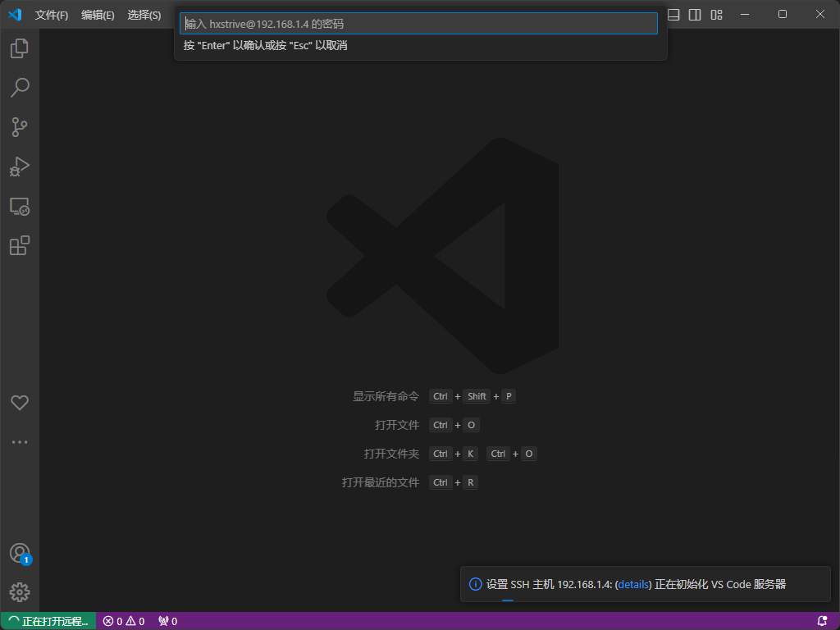Click the forwarded ports antenna status item
Screen dimensions: 840x630
[x=167, y=621]
